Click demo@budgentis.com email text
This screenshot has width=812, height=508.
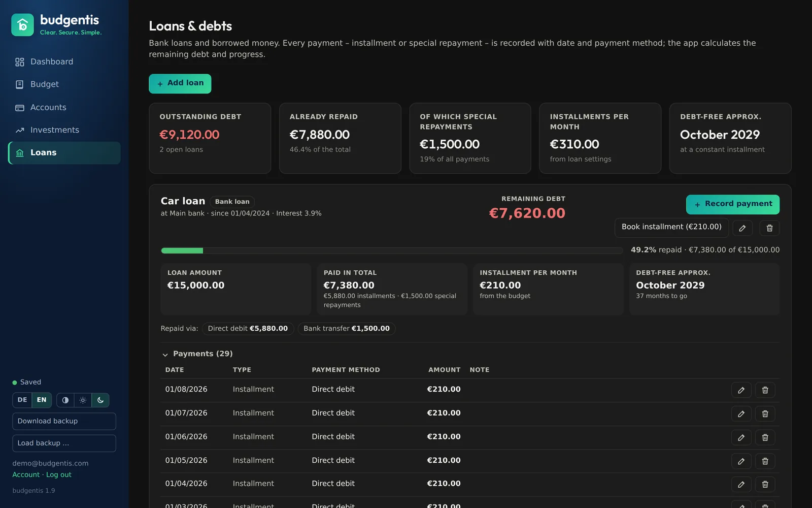point(50,463)
